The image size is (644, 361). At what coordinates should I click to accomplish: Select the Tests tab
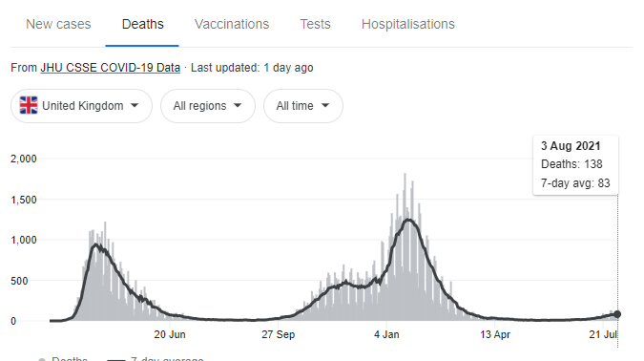click(315, 24)
